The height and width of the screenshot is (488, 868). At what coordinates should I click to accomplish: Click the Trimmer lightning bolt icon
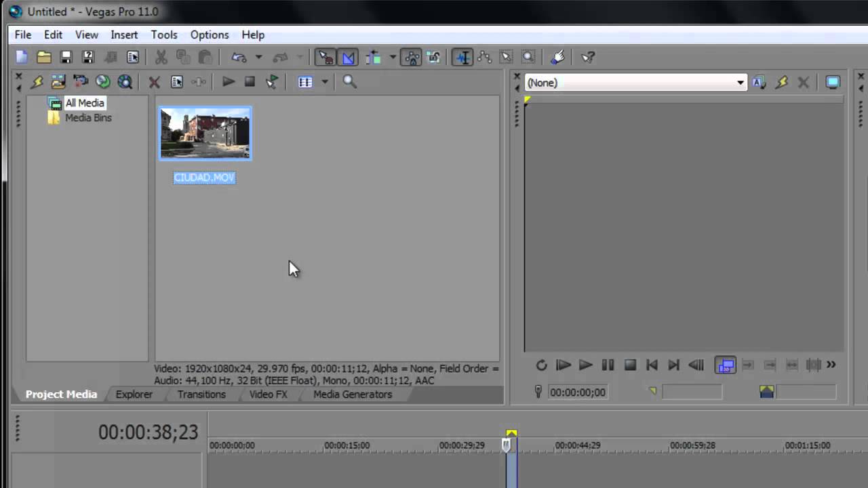(x=781, y=83)
